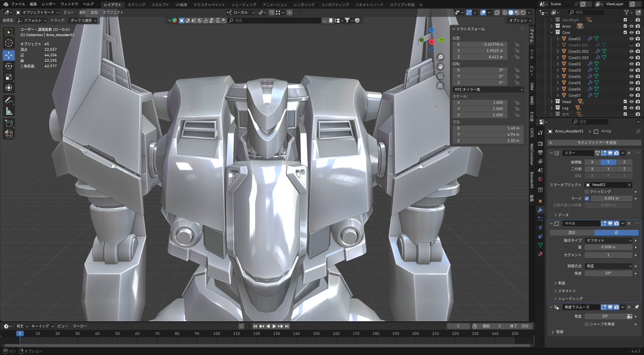Click the Location X value field
Image resolution: width=644 pixels, height=355 pixels.
480,45
